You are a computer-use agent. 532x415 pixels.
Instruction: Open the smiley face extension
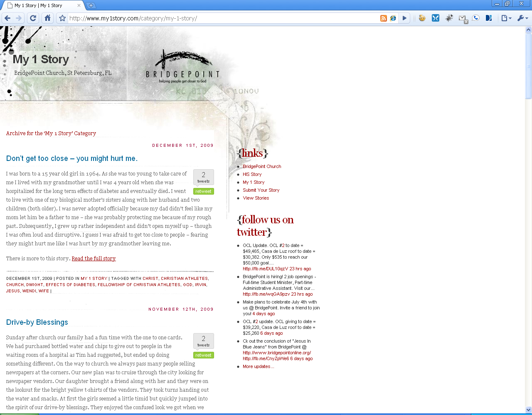click(x=422, y=18)
